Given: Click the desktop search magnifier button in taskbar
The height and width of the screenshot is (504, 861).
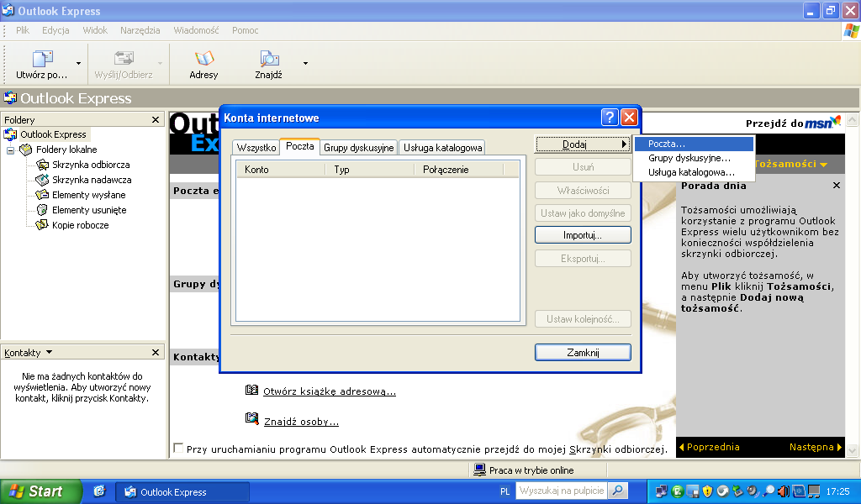Looking at the screenshot, I should click(618, 491).
